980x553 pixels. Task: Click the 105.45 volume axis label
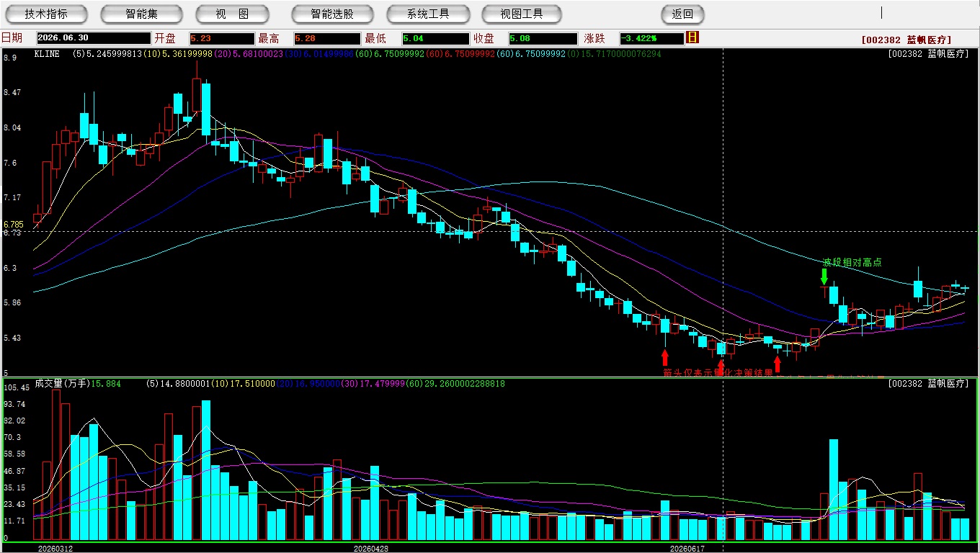17,387
